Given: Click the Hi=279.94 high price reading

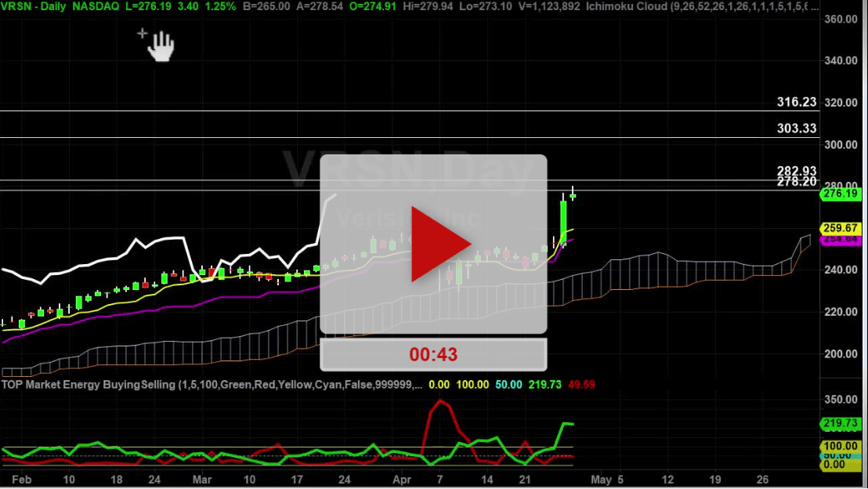Looking at the screenshot, I should coord(429,6).
